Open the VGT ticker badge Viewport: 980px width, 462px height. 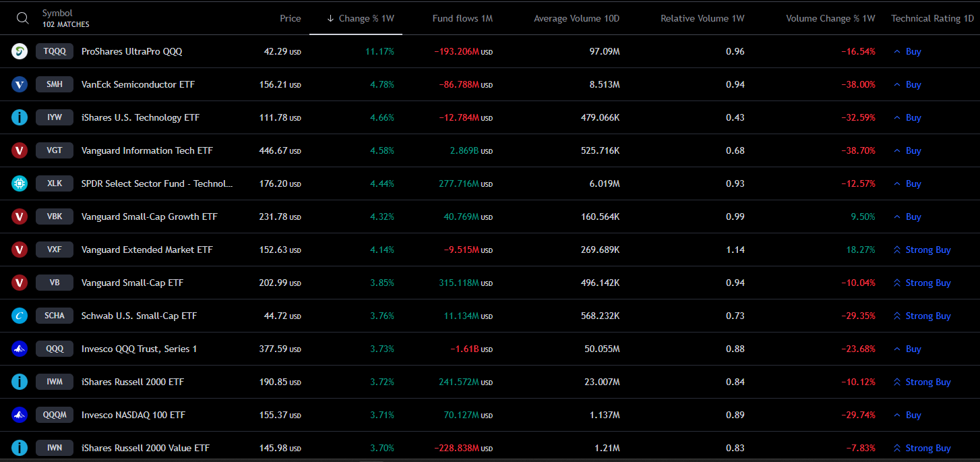pyautogui.click(x=55, y=150)
